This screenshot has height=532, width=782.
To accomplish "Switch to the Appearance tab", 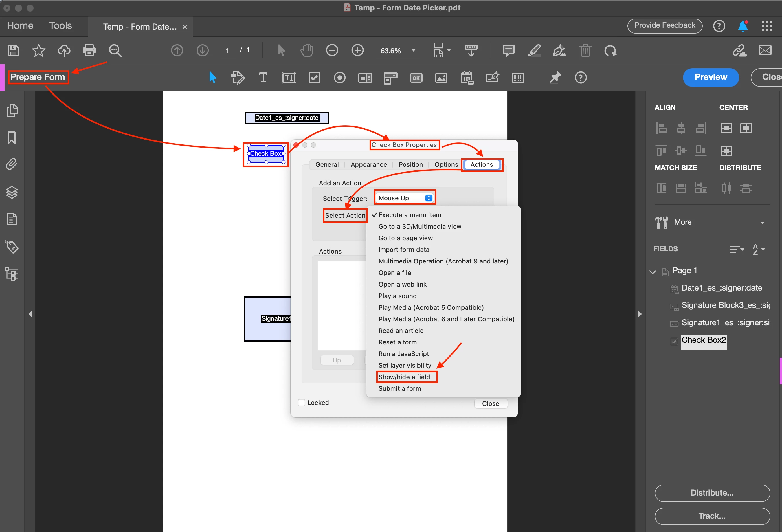I will (368, 164).
